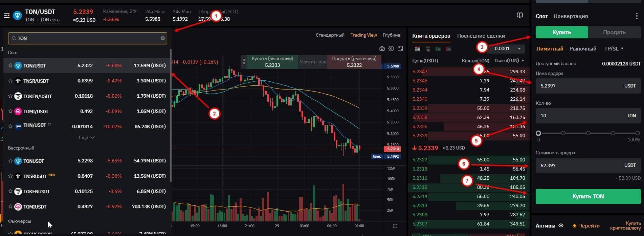Expand more spot results with Ещё
644x236 pixels.
pyautogui.click(x=87, y=137)
